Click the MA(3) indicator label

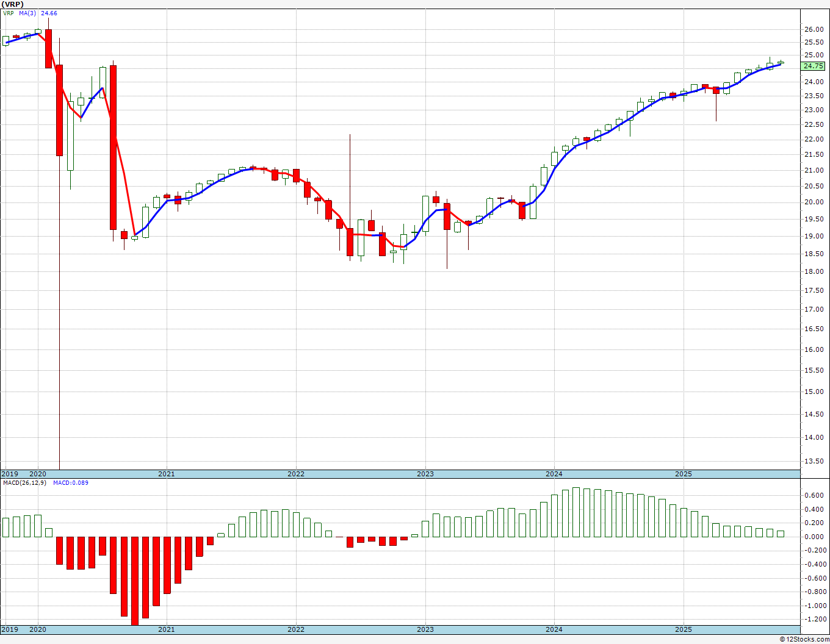click(27, 13)
